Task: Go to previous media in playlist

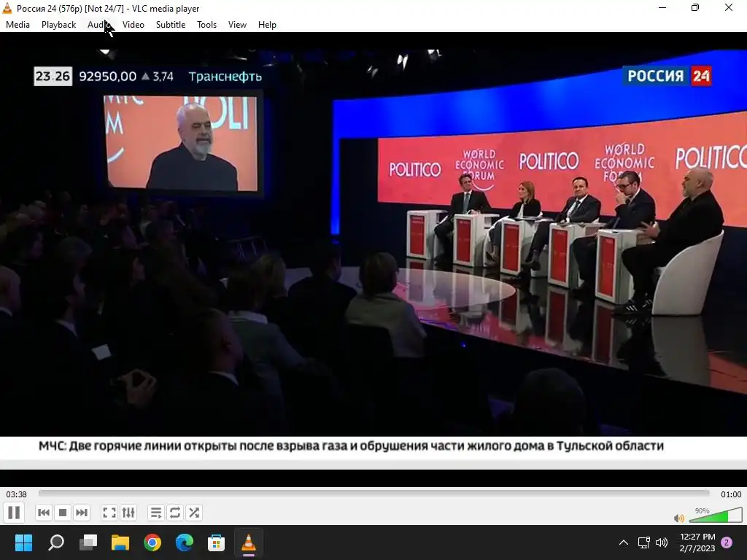Action: (43, 513)
